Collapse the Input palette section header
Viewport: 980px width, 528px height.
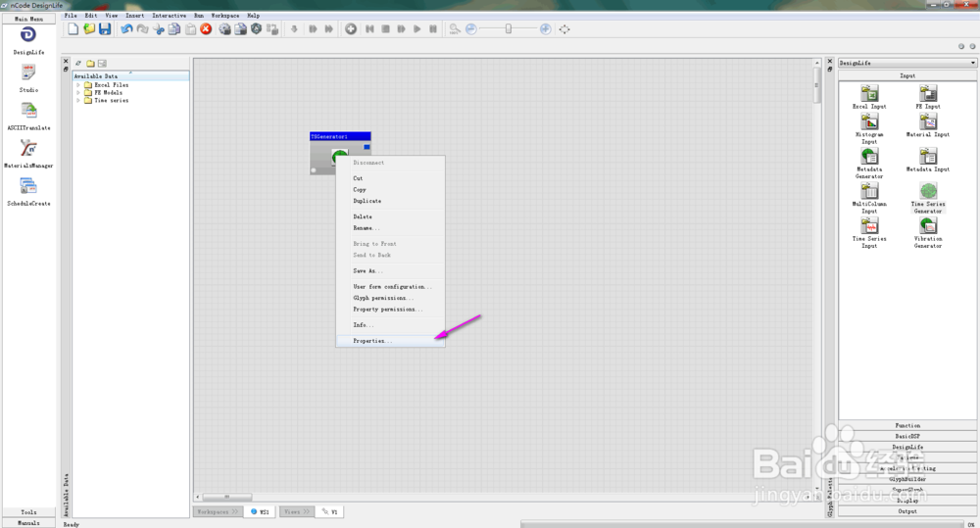coord(907,75)
